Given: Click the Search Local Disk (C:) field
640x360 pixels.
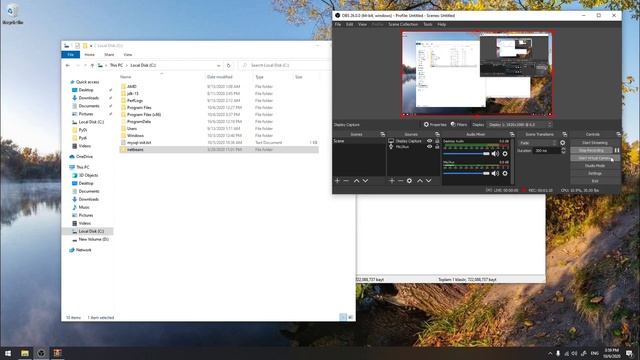Looking at the screenshot, I should [284, 65].
